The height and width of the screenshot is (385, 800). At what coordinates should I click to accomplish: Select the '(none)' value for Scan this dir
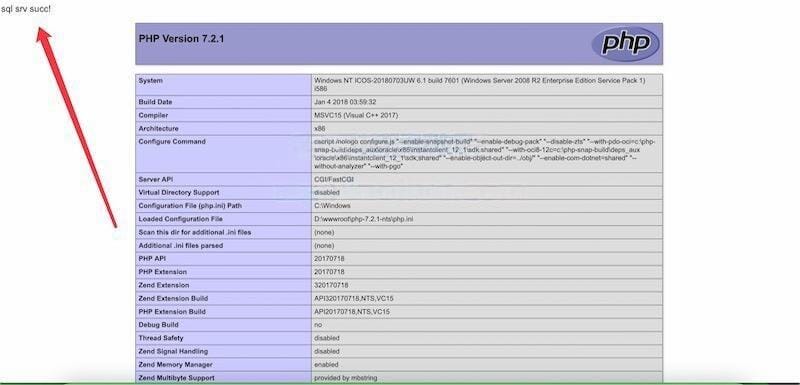click(x=324, y=232)
